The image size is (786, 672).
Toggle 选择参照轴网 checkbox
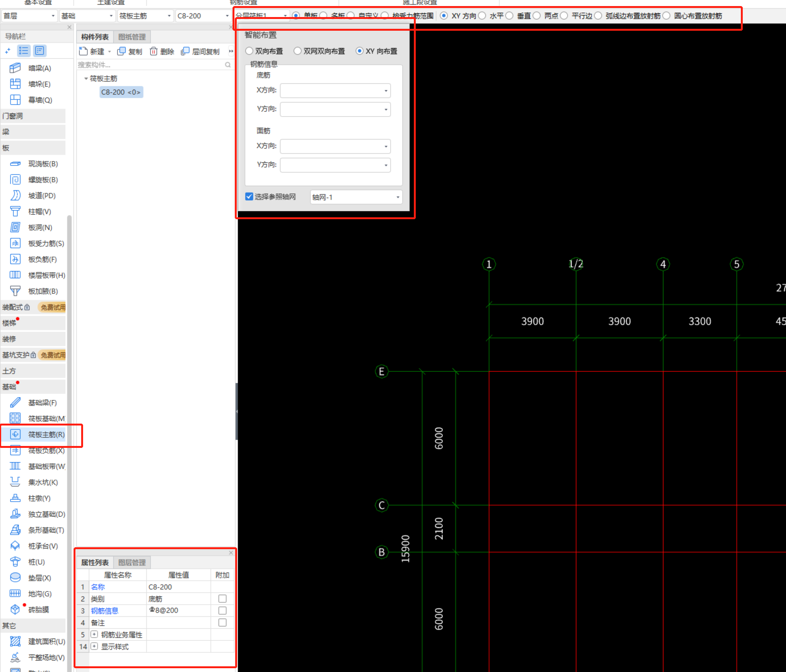coord(249,197)
